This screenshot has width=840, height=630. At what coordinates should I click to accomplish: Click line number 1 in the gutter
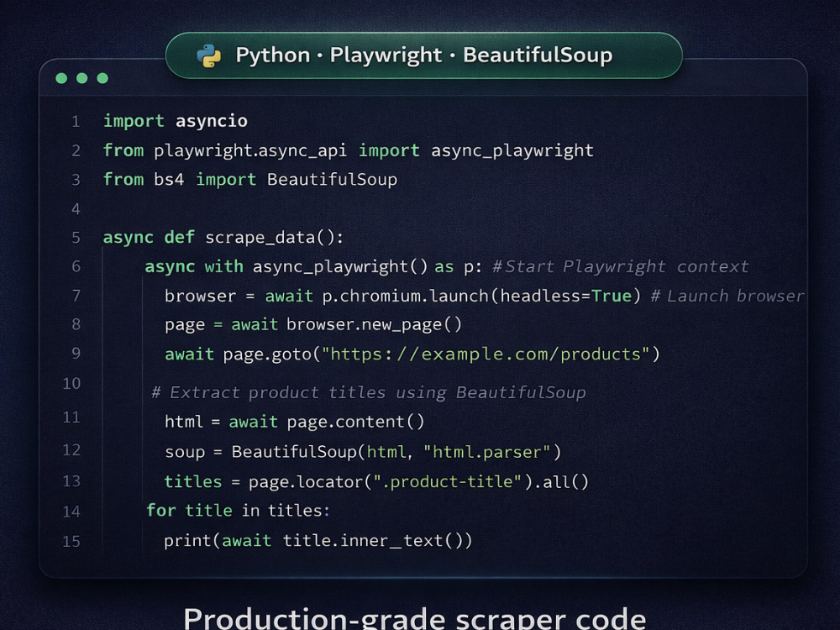point(76,122)
